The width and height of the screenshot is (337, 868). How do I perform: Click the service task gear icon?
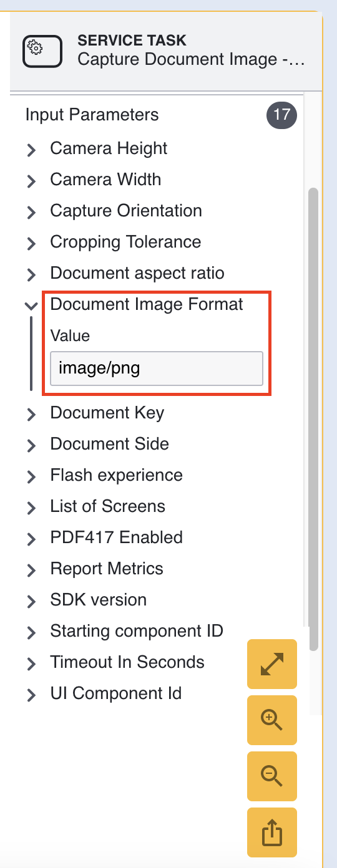pyautogui.click(x=42, y=51)
